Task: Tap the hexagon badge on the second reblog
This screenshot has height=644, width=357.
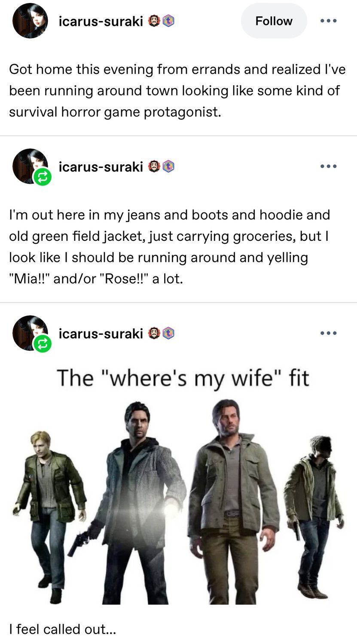Action: [x=168, y=167]
